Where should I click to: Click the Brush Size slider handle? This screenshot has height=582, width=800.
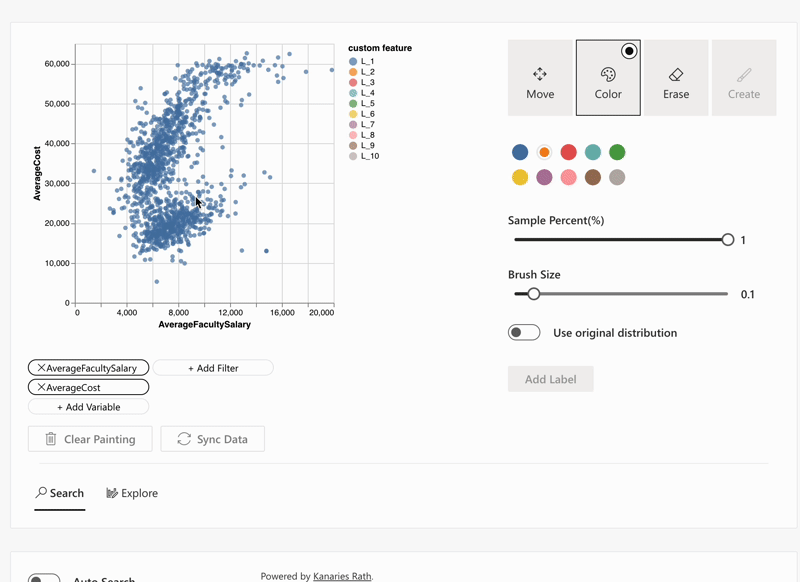(534, 294)
